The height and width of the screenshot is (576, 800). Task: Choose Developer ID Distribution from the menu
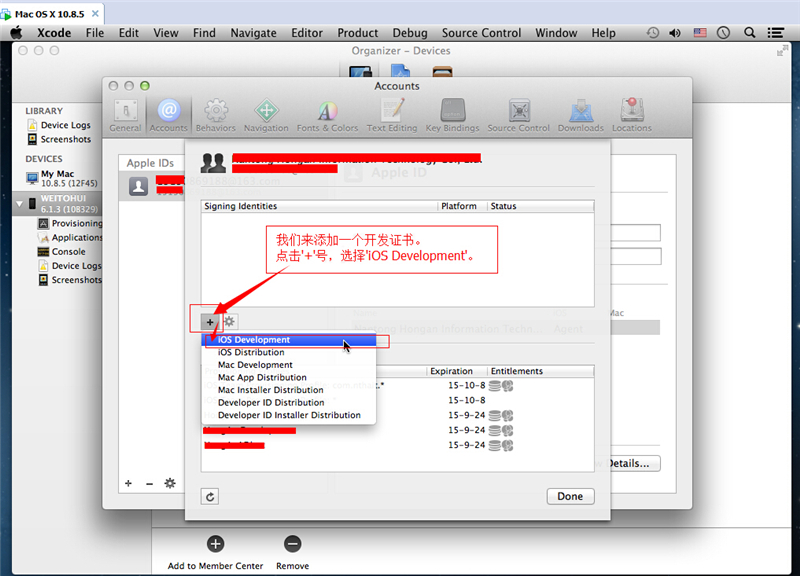[x=289, y=403]
